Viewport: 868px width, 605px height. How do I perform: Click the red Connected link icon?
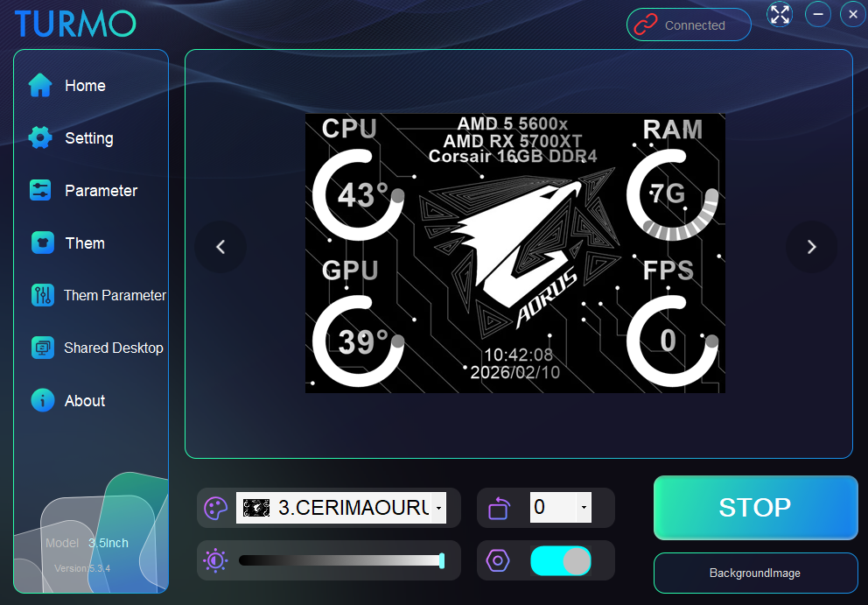(646, 25)
